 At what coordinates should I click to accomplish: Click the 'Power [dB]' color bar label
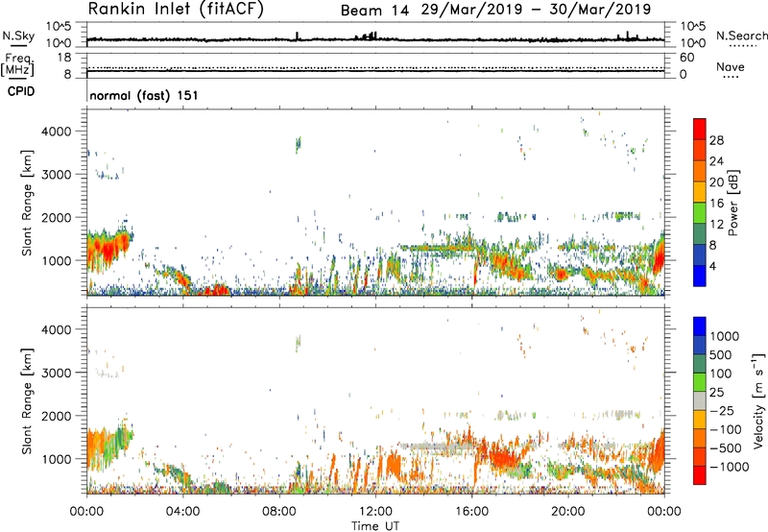point(732,203)
